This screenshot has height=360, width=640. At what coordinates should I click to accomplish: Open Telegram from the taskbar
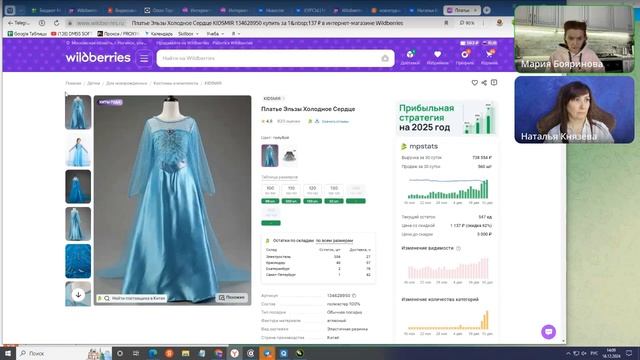[267, 353]
